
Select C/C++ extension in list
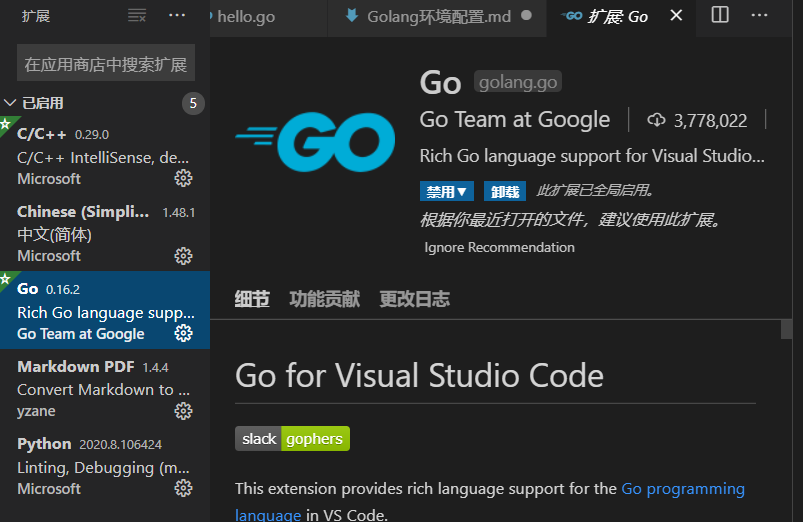coord(105,155)
